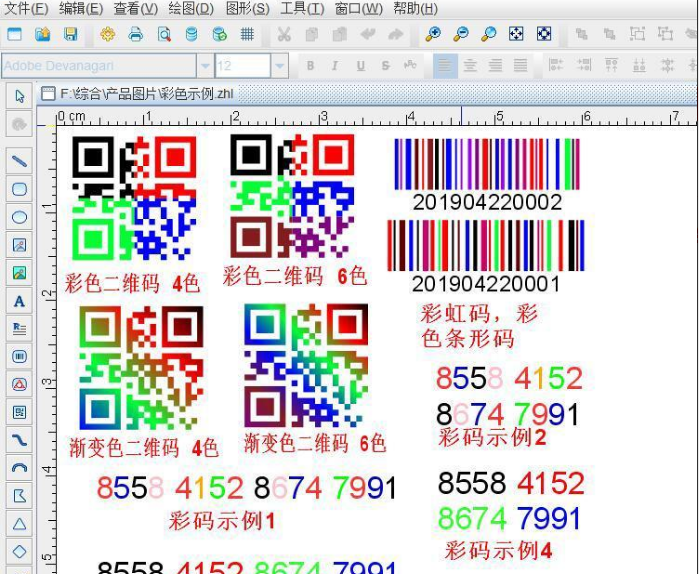Select the line drawing tool
699x574 pixels.
18,161
